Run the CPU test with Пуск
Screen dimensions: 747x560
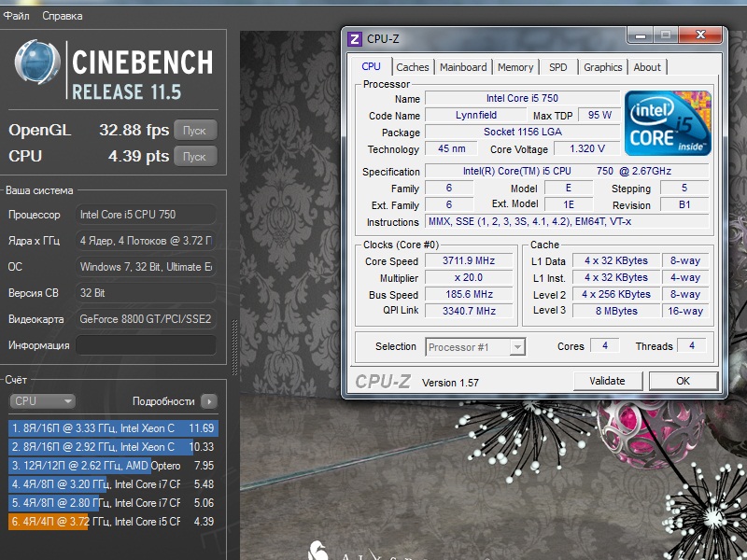(195, 157)
